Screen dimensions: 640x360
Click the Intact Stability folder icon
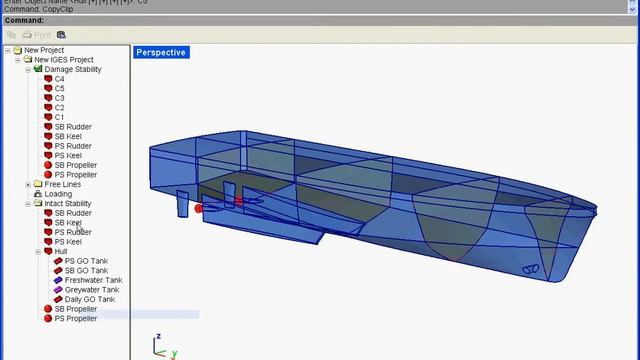38,203
